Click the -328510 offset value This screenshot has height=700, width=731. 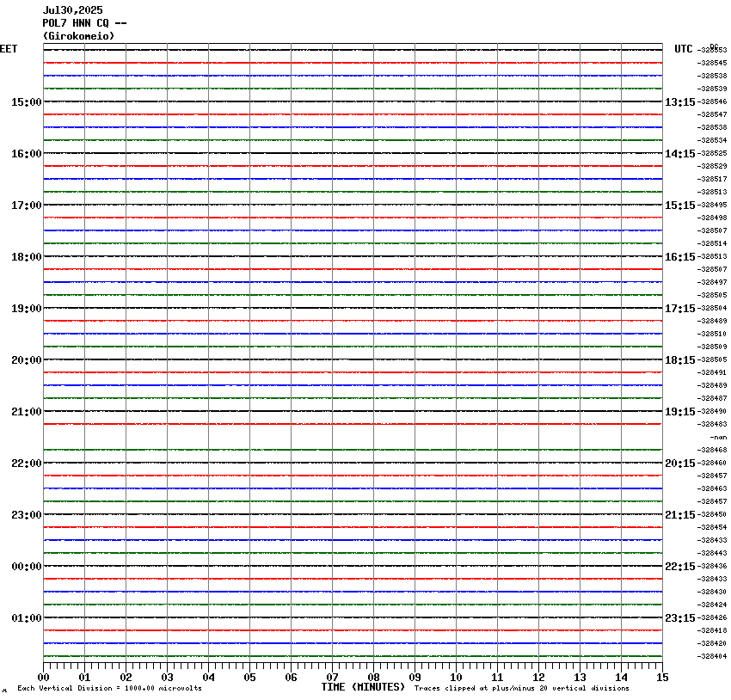[712, 335]
